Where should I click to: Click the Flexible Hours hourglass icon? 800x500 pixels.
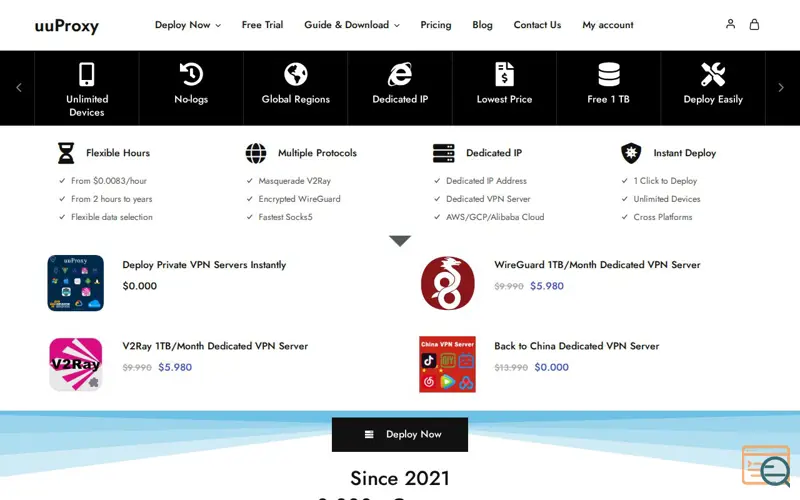click(x=66, y=153)
